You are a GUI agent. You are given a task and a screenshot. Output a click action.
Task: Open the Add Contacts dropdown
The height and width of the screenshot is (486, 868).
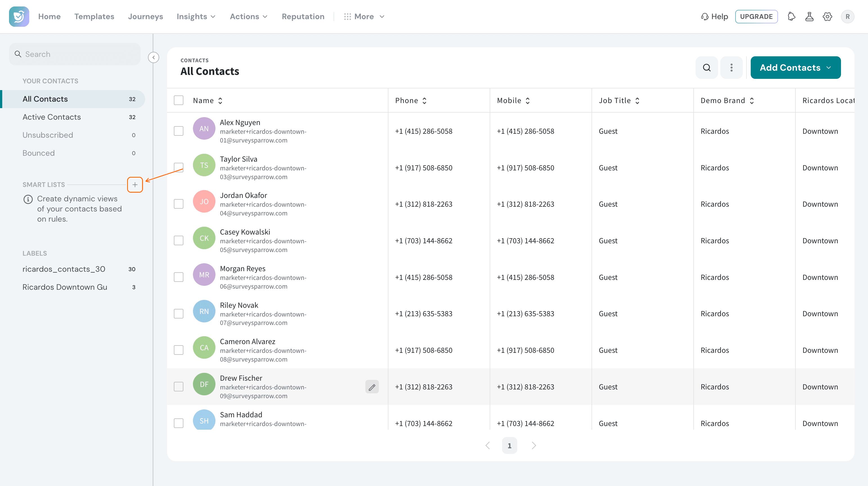coord(795,68)
